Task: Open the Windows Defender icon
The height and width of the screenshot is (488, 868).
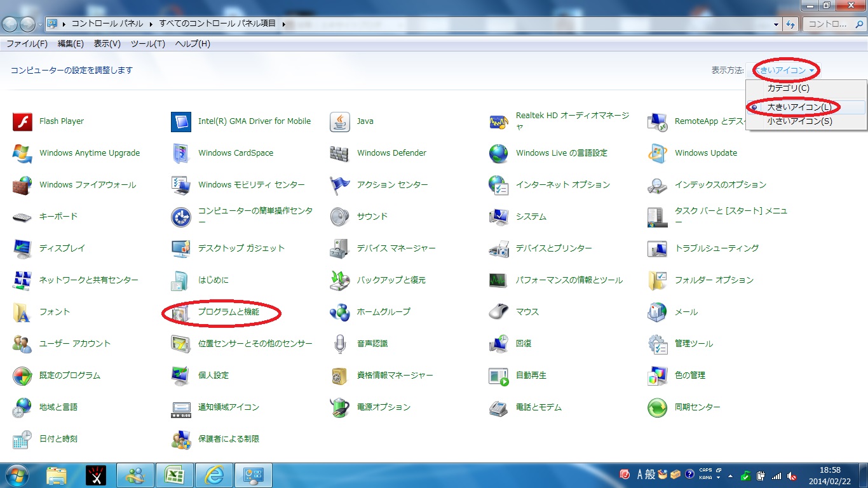Action: point(340,153)
